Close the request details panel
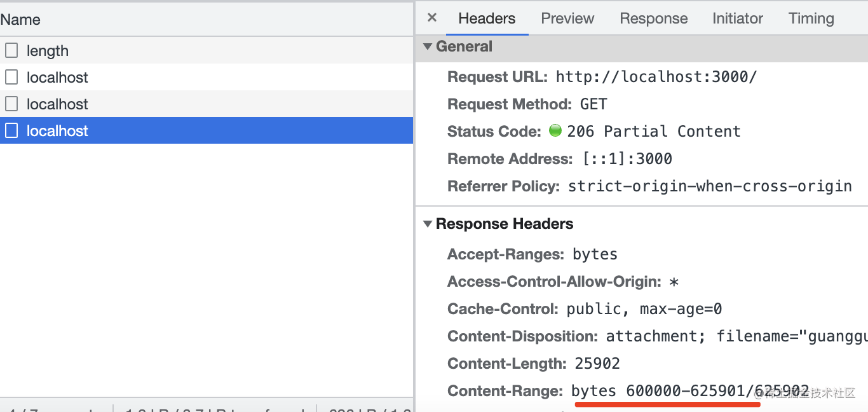 pyautogui.click(x=432, y=18)
